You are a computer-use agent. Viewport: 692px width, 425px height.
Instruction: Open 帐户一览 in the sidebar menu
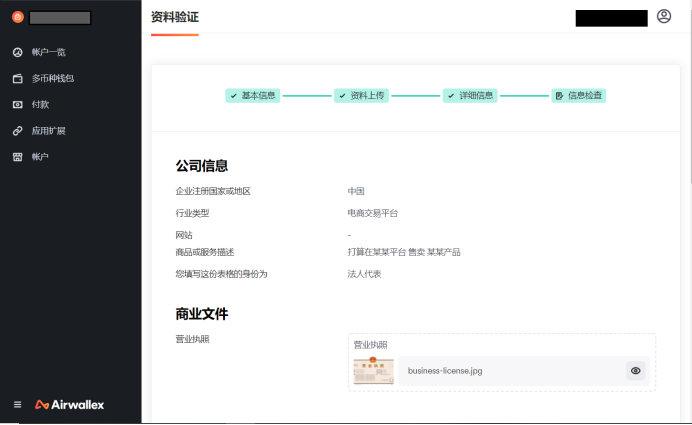tap(48, 52)
